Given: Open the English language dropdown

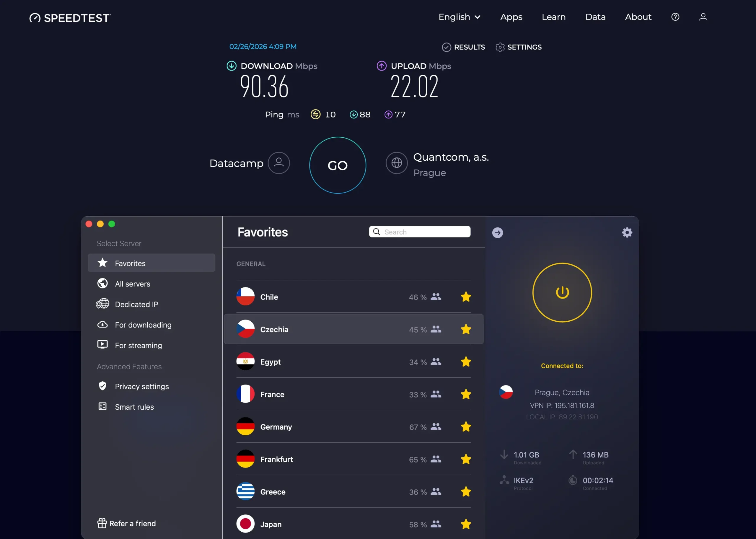Looking at the screenshot, I should pyautogui.click(x=460, y=17).
